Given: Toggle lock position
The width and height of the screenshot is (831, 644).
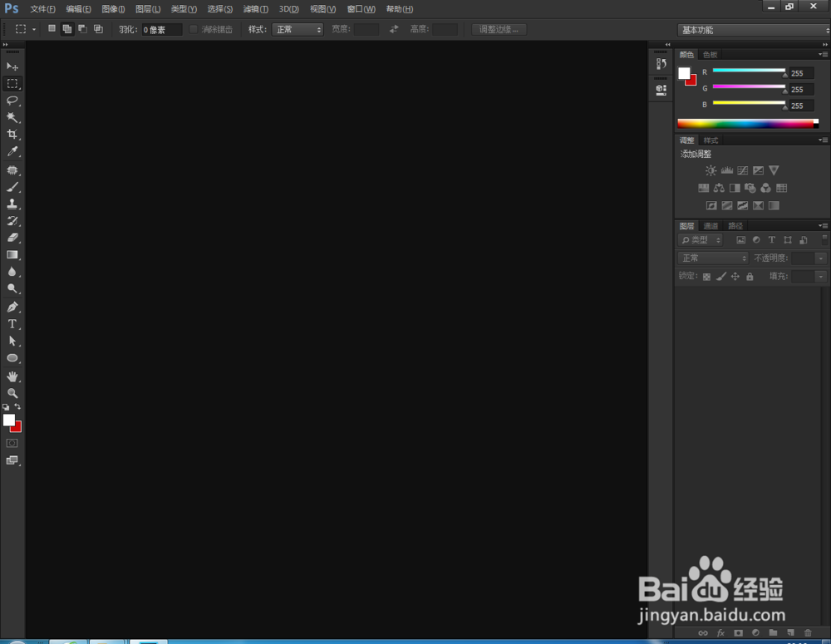Looking at the screenshot, I should [x=735, y=277].
